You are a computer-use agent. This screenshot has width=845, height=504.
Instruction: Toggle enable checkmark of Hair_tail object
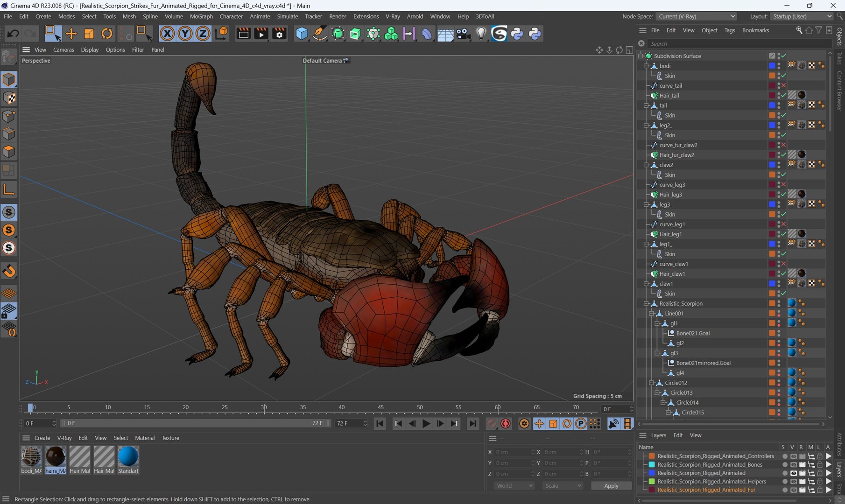point(784,96)
